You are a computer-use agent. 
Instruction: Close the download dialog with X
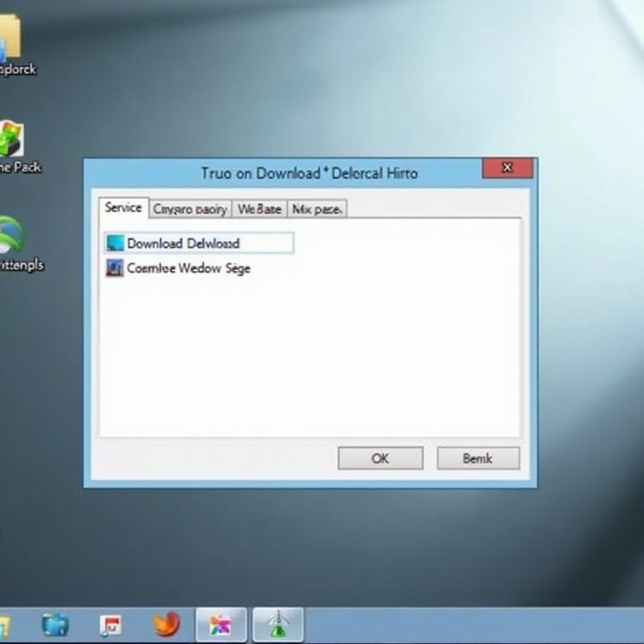[x=508, y=168]
